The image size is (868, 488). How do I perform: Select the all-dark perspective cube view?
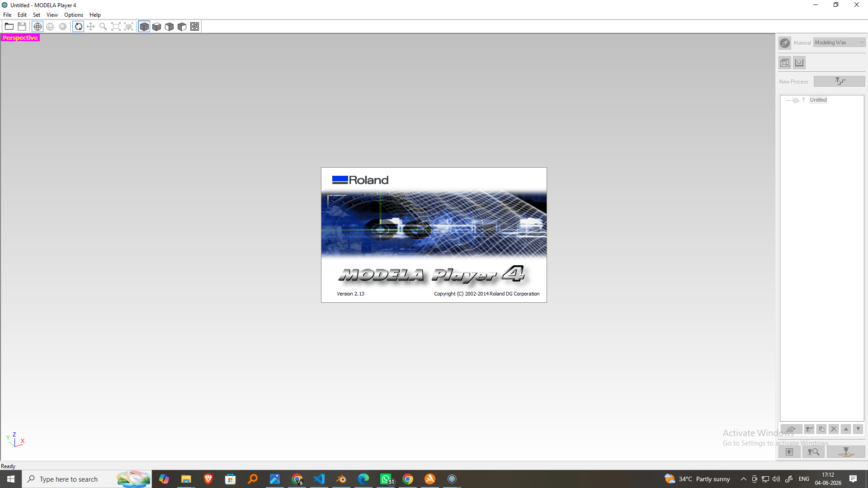[x=144, y=27]
